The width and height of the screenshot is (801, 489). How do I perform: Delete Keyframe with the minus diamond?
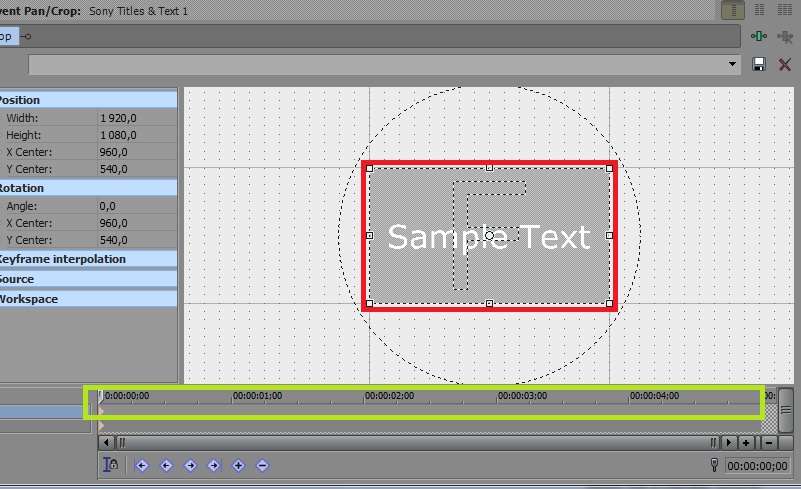262,465
